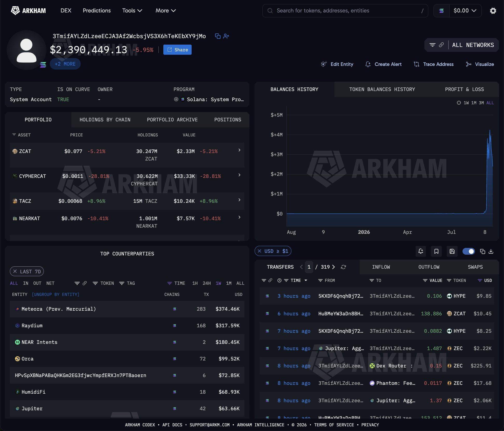Open the Token Balances History tab
Viewport: 504px width, 431px height.
(x=382, y=89)
